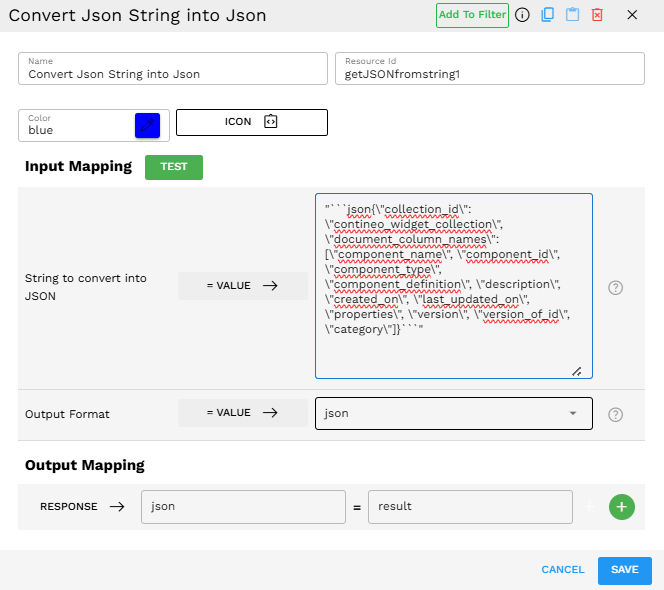The width and height of the screenshot is (664, 590).
Task: Click help icon beside String to convert
Action: (x=616, y=287)
